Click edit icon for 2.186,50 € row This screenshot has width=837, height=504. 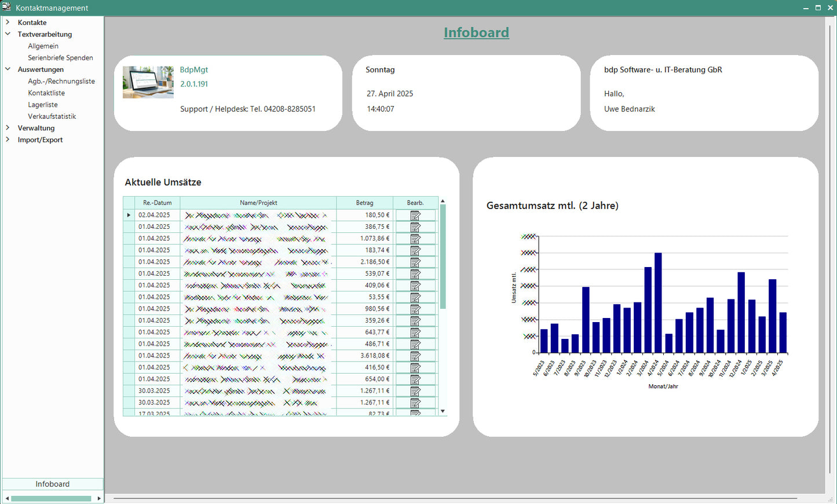tap(415, 262)
